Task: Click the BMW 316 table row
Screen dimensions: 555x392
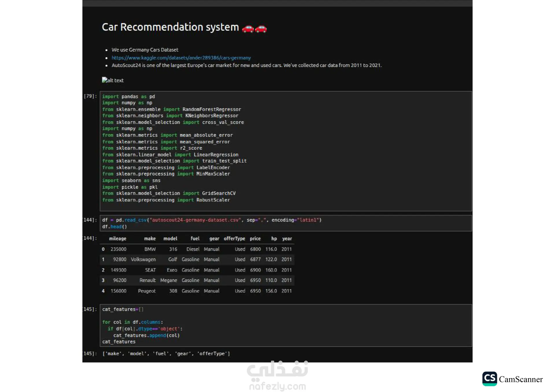Action: tap(197, 249)
